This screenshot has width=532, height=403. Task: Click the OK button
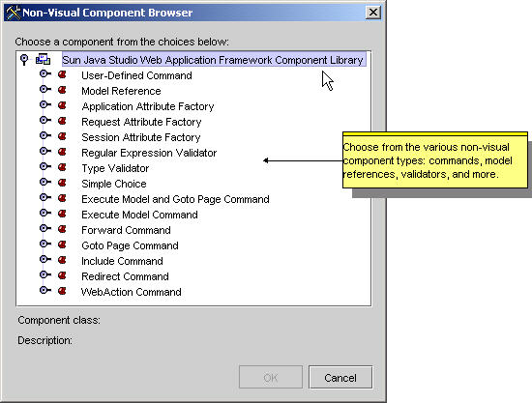pyautogui.click(x=271, y=377)
